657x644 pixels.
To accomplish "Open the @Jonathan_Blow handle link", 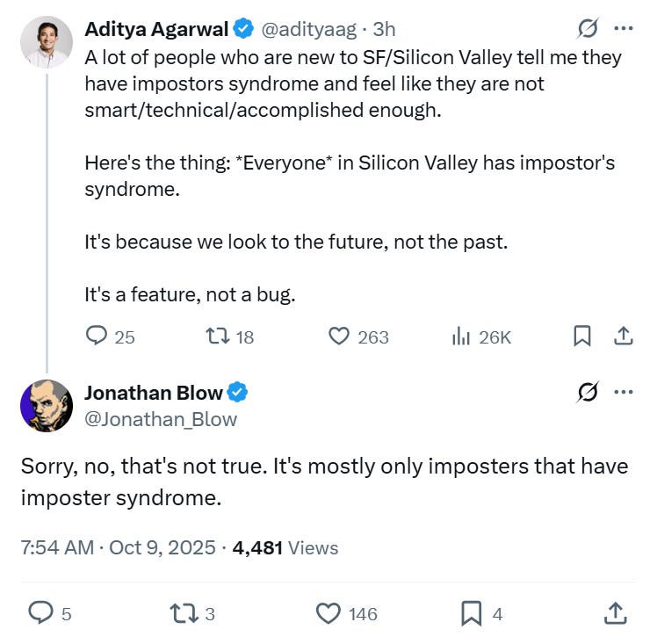I will pyautogui.click(x=161, y=419).
